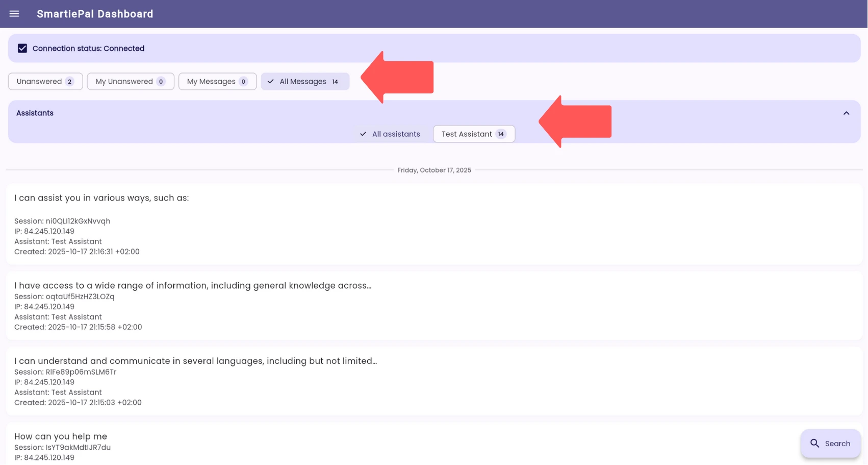
Task: Click the My Messages count badge
Action: click(243, 82)
